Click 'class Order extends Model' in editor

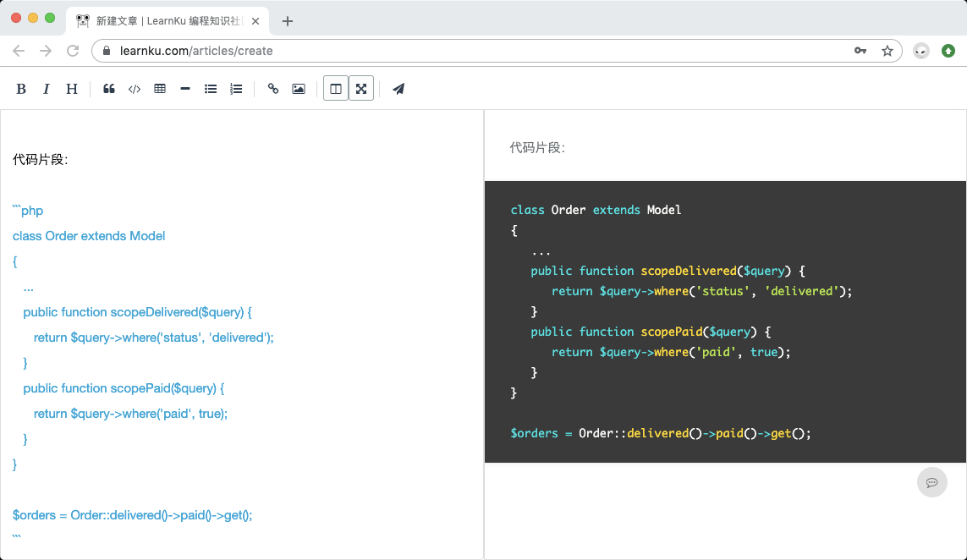pyautogui.click(x=89, y=236)
